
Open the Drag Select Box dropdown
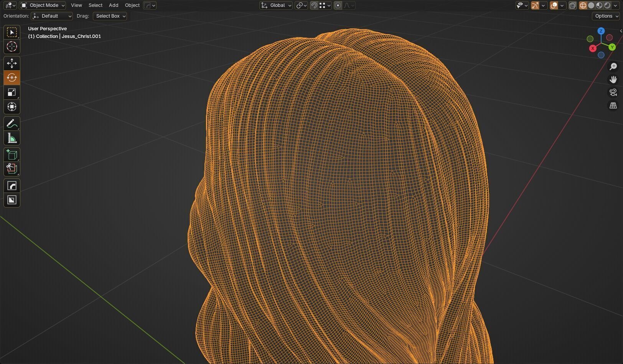tap(110, 16)
